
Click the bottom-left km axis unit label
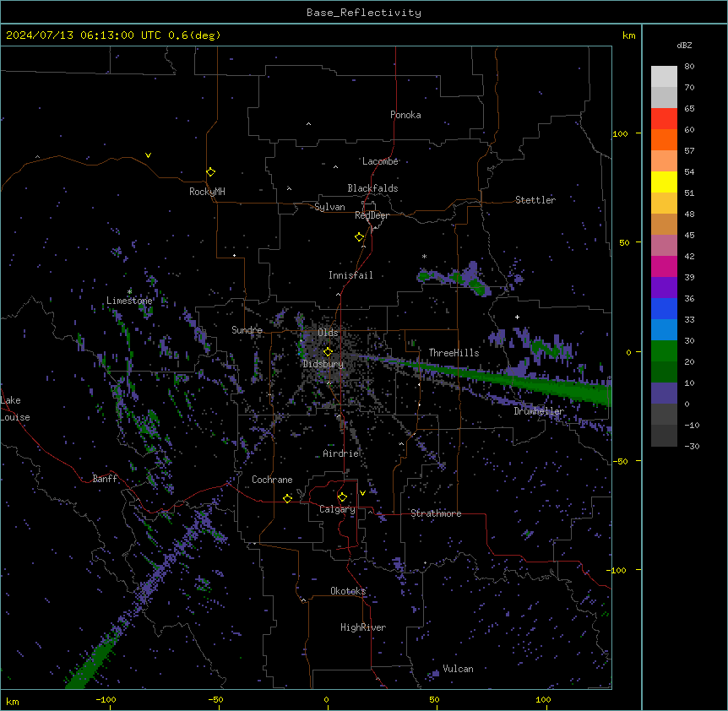(x=13, y=701)
